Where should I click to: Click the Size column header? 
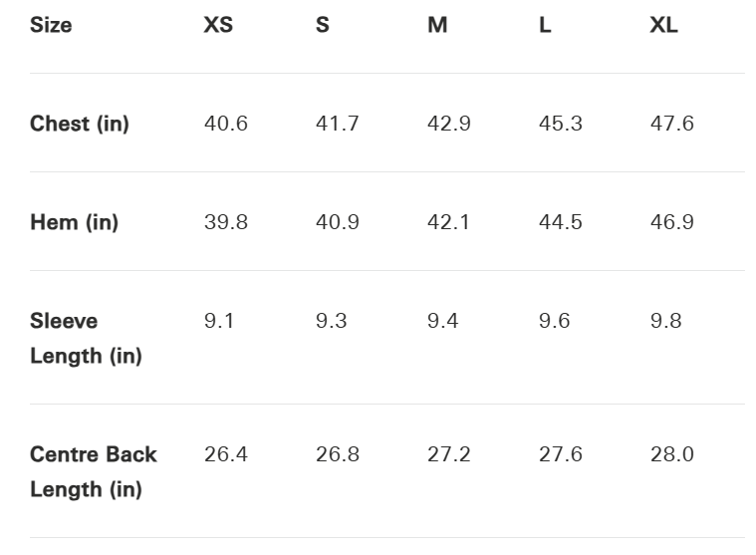[51, 26]
